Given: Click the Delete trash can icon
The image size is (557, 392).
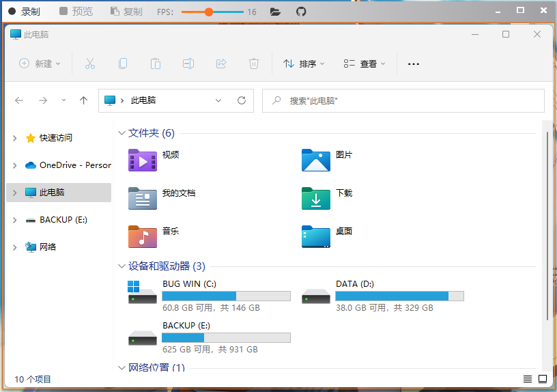Looking at the screenshot, I should point(254,64).
